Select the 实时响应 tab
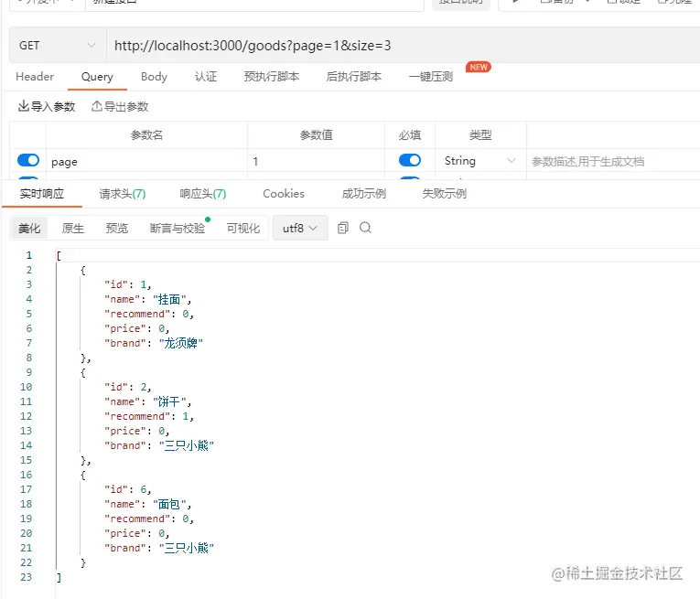This screenshot has width=700, height=599. tap(42, 194)
